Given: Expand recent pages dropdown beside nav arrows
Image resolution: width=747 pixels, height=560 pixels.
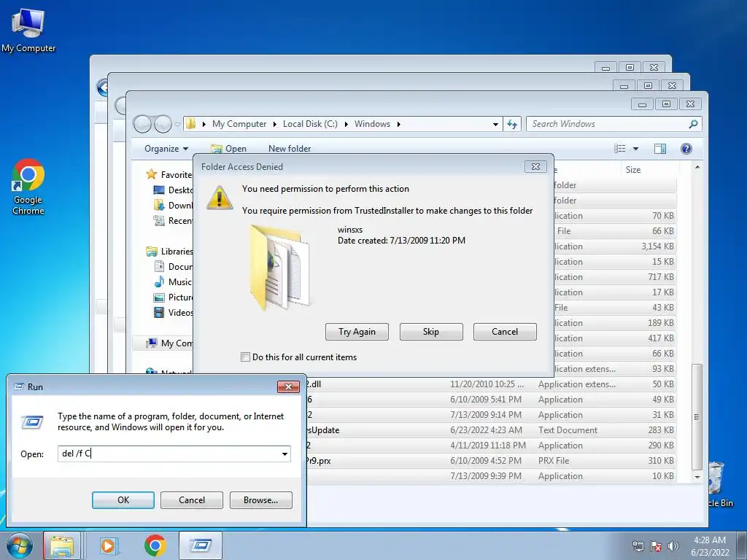Looking at the screenshot, I should 177,125.
